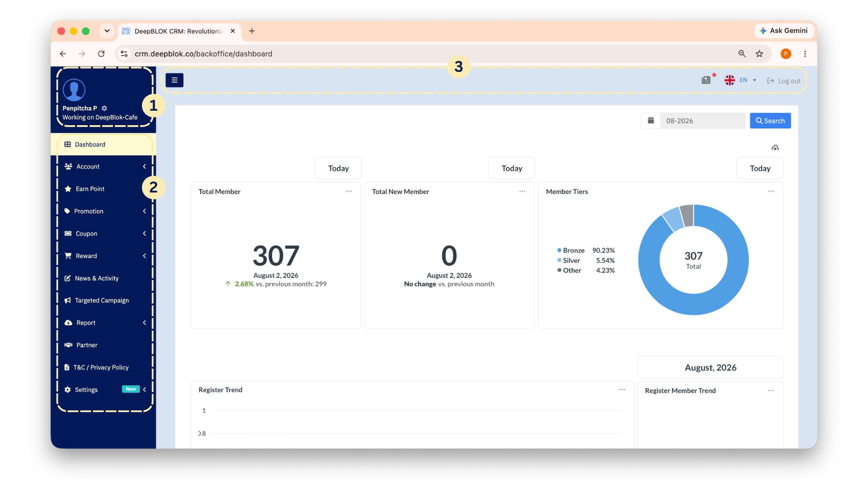Screen dimensions: 868x488
Task: Click the Dashboard grid icon
Action: pyautogui.click(x=68, y=145)
